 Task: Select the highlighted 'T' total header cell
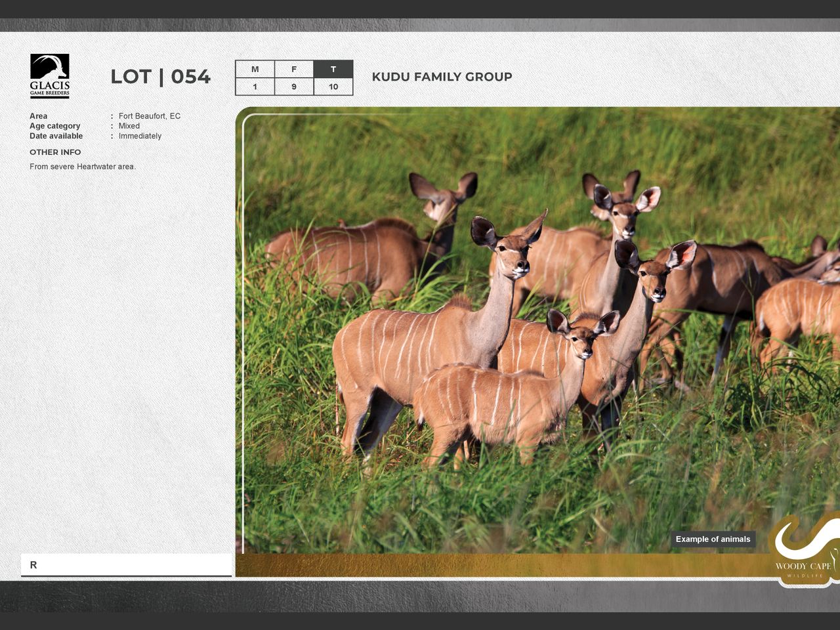coord(333,69)
